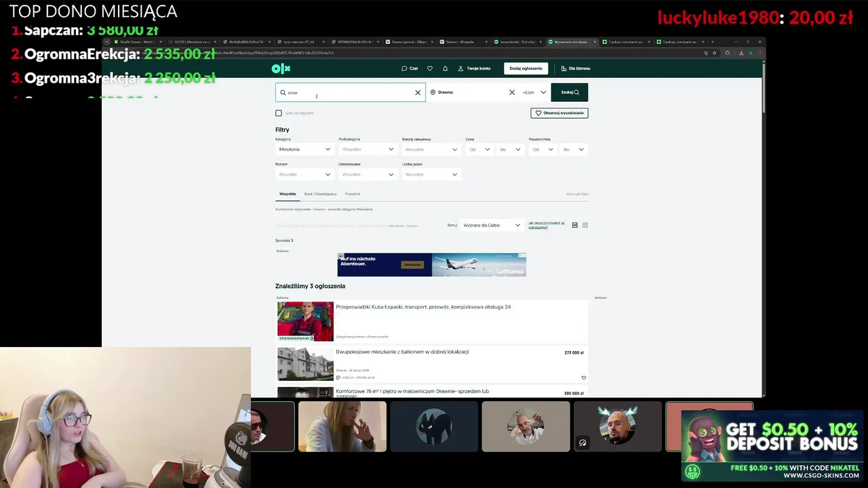Screen dimensions: 868x488
Task: Click the Szukaj search button
Action: 570,92
